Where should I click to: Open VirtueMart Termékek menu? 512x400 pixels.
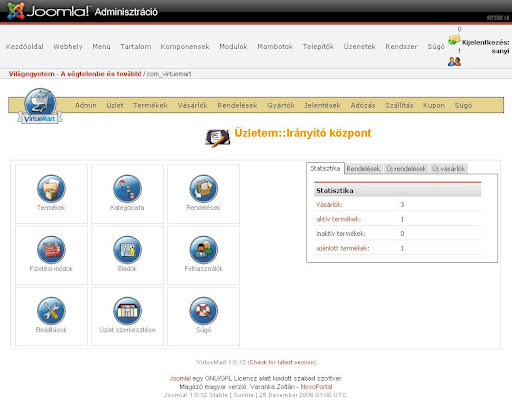[150, 105]
